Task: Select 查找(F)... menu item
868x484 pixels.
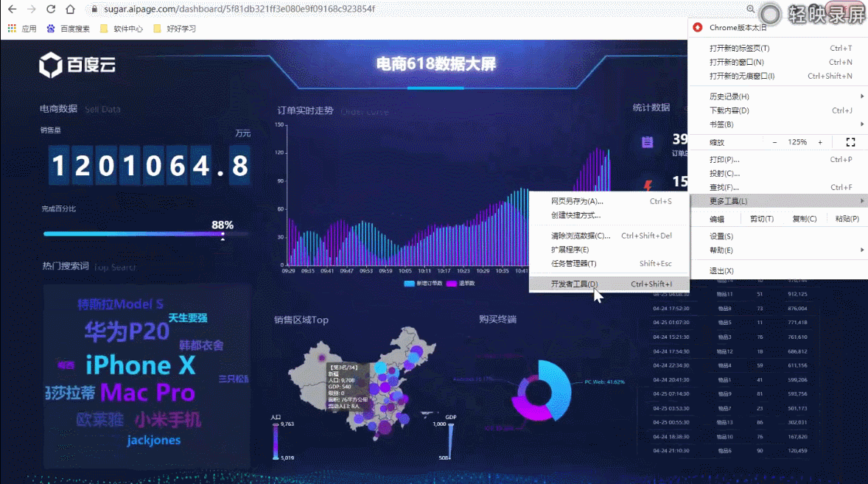Action: coord(778,187)
